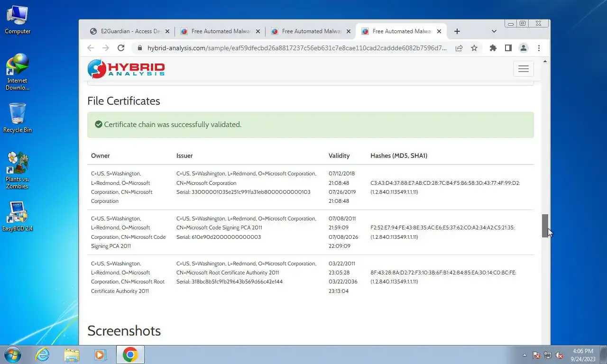
Task: Click the Hashes (MD5, SHA1) column header
Action: [399, 155]
